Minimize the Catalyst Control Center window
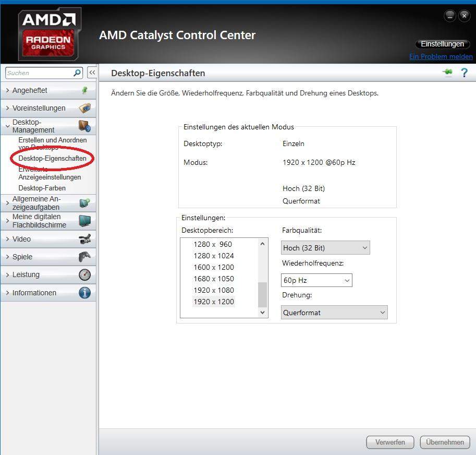This screenshot has width=476, height=455. [x=450, y=16]
